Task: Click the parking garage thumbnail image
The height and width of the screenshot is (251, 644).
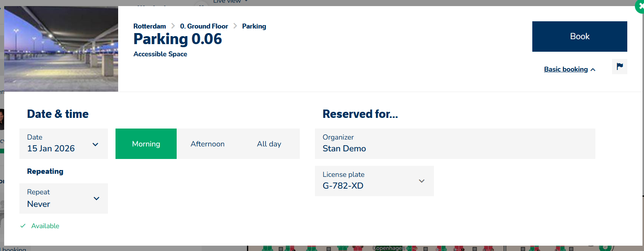Action: click(61, 49)
